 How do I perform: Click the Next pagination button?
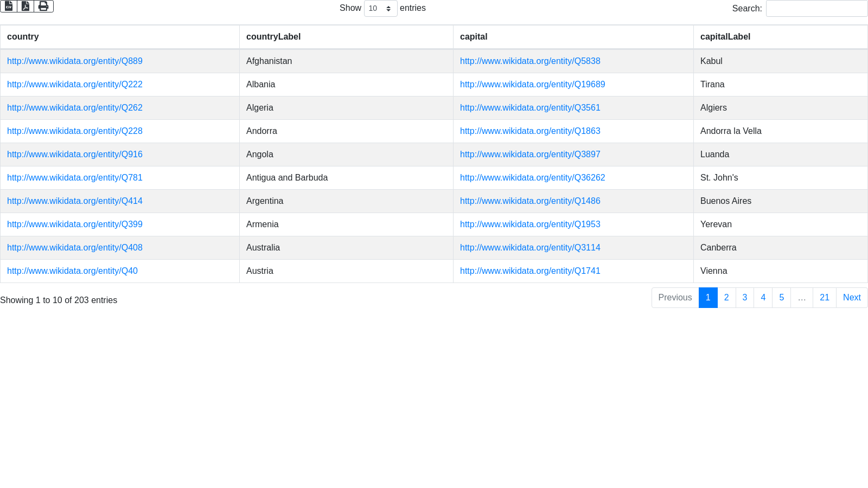(x=851, y=298)
